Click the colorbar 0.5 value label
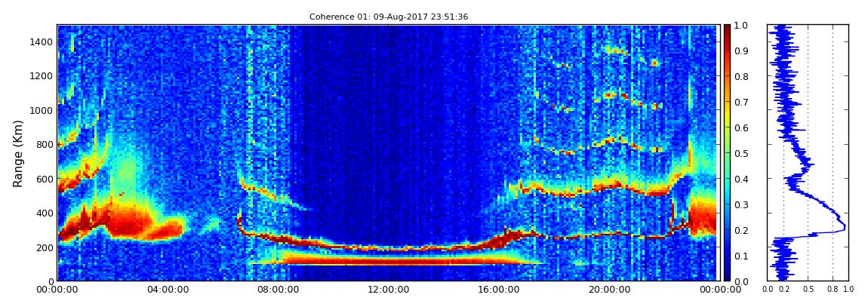The width and height of the screenshot is (868, 307). 743,153
